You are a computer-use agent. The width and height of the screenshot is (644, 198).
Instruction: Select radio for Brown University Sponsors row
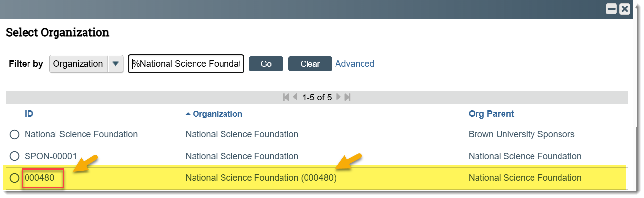point(14,134)
